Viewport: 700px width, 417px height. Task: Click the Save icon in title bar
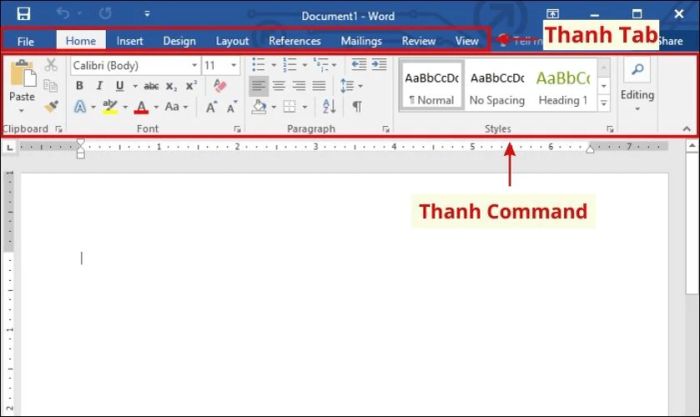(x=23, y=14)
